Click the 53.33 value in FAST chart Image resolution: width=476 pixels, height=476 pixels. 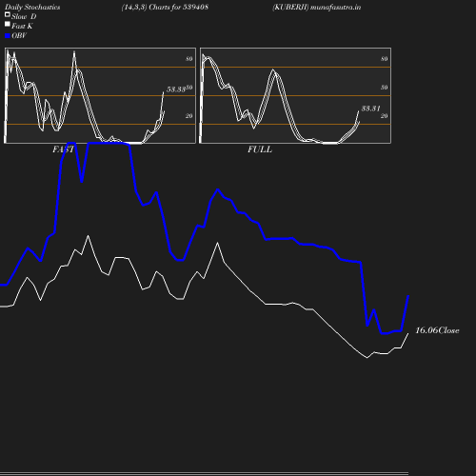click(176, 89)
